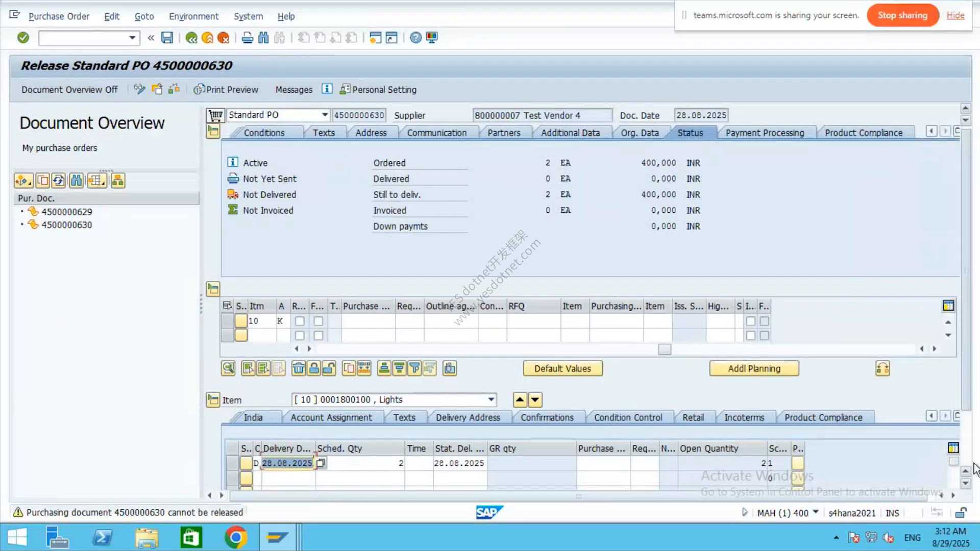The width and height of the screenshot is (980, 551).
Task: Open Google Chrome from the taskbar
Action: pos(235,537)
